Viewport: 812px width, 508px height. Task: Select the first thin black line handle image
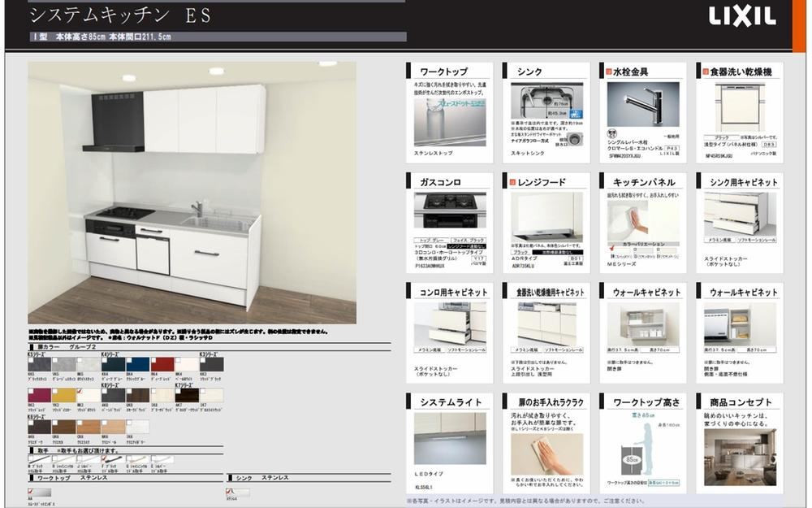[39, 459]
